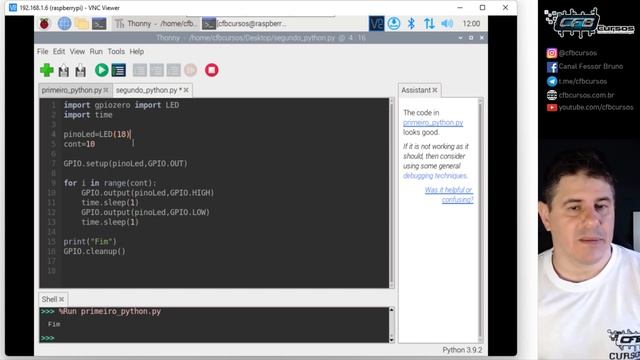Open the Edit menu
Viewport: 640px width, 360px height.
pyautogui.click(x=59, y=51)
